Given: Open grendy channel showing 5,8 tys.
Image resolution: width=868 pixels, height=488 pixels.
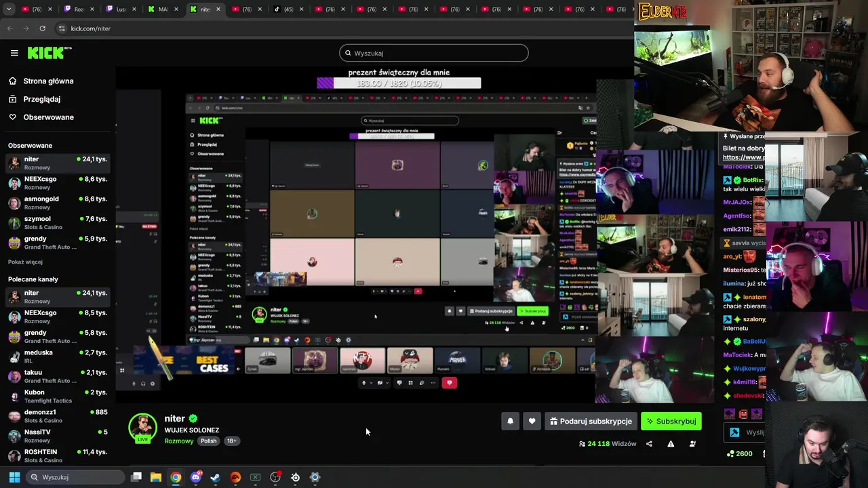Looking at the screenshot, I should [x=57, y=336].
